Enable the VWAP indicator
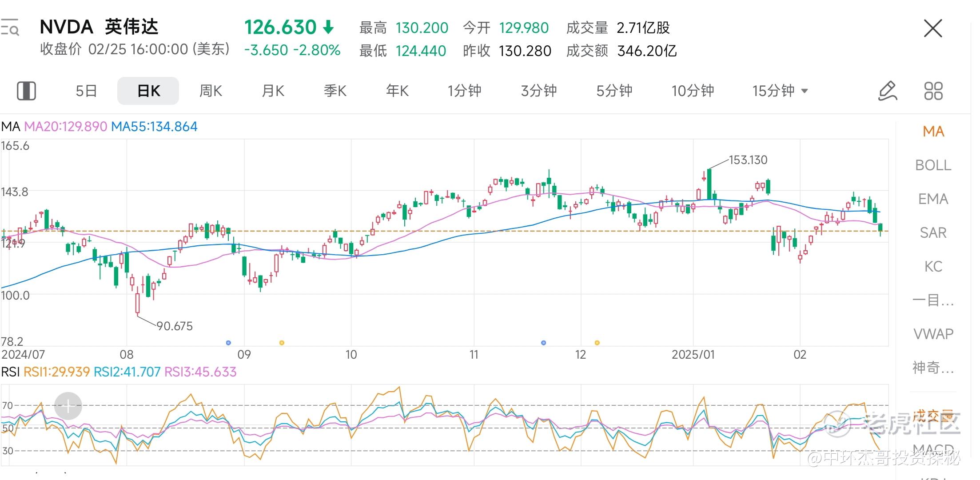The width and height of the screenshot is (980, 480). point(933,334)
